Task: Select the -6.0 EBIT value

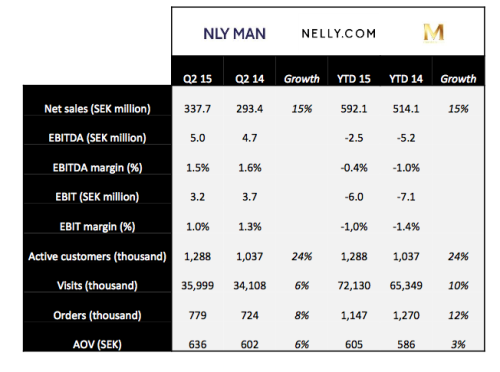Action: [354, 197]
